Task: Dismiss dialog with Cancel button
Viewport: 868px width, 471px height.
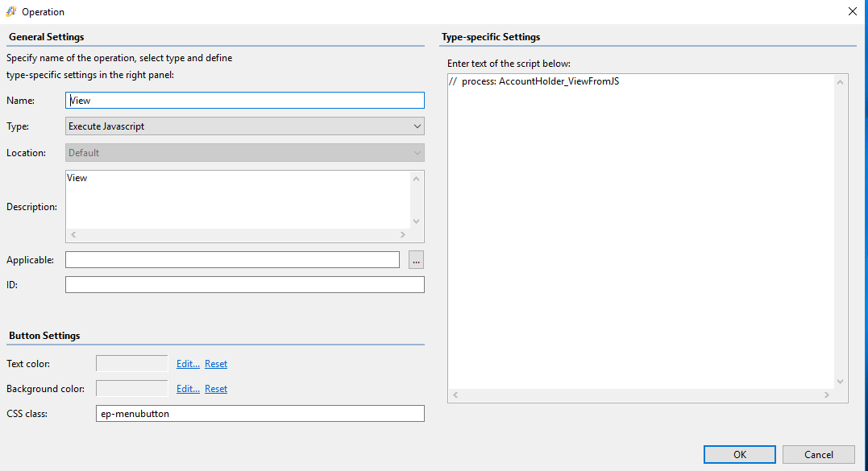Action: (x=818, y=454)
